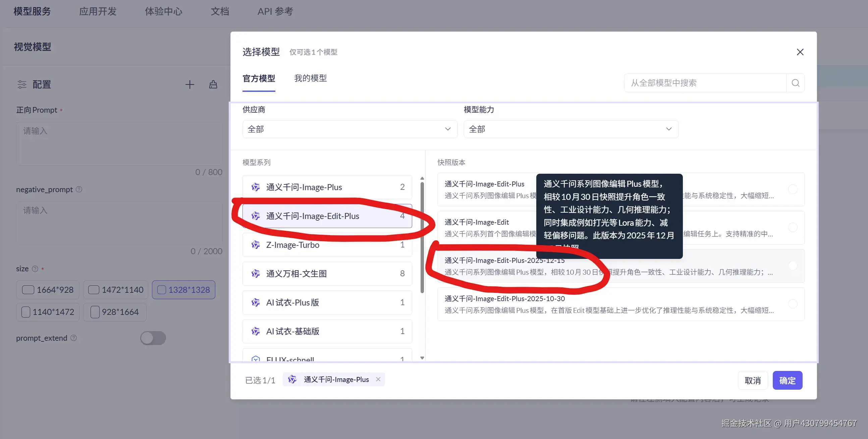Click the search magnifier icon in model dialog
This screenshot has width=868, height=439.
(x=795, y=83)
